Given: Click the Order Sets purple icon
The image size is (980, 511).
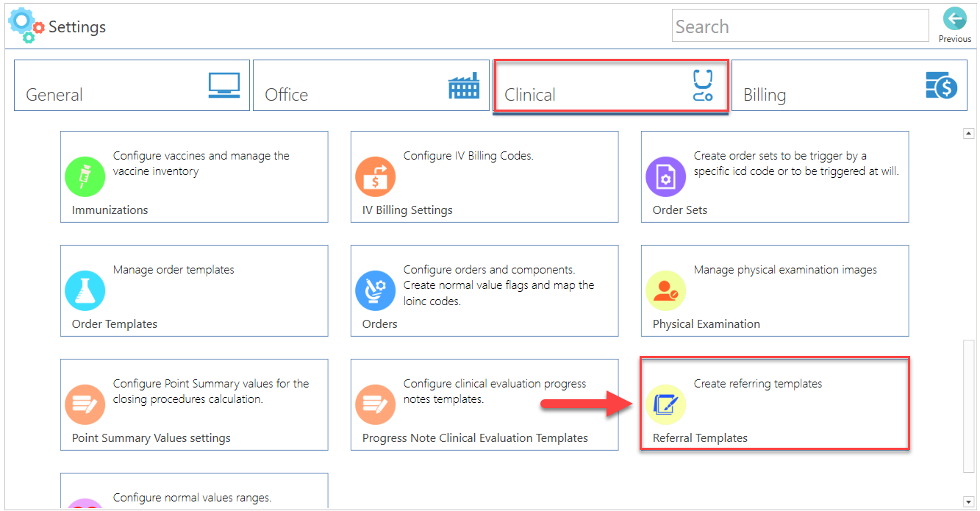Looking at the screenshot, I should [666, 176].
